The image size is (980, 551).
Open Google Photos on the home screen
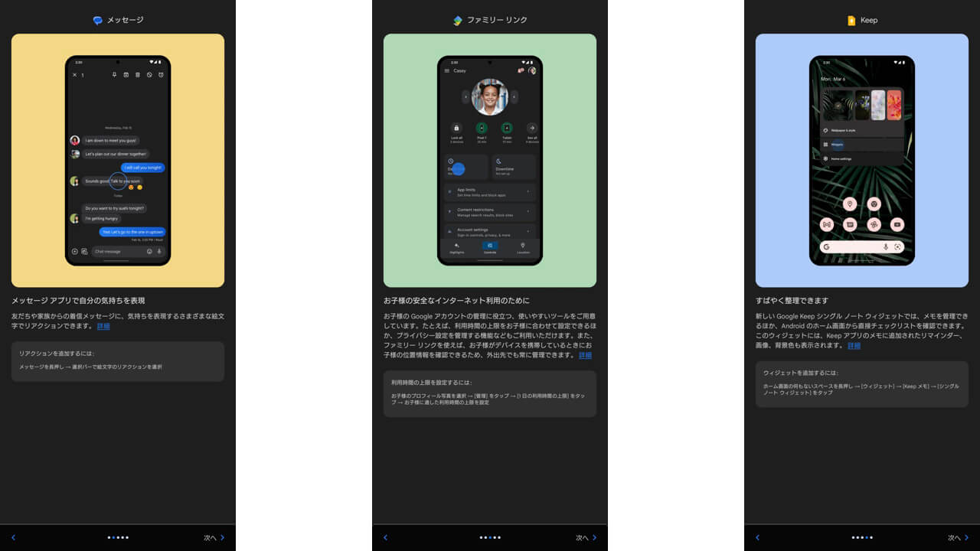point(873,224)
